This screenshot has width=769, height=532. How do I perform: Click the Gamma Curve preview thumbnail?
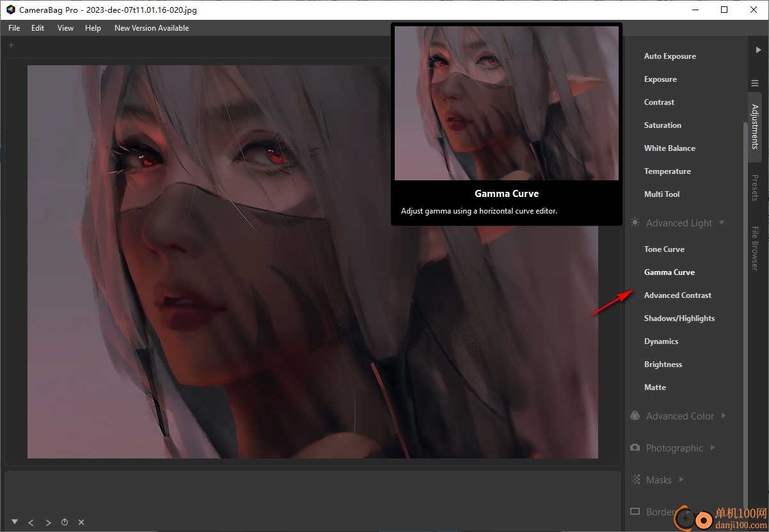click(507, 103)
